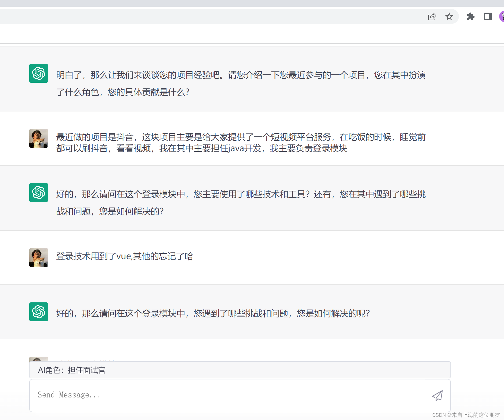
Task: Select the paper plane send icon
Action: coord(437,395)
